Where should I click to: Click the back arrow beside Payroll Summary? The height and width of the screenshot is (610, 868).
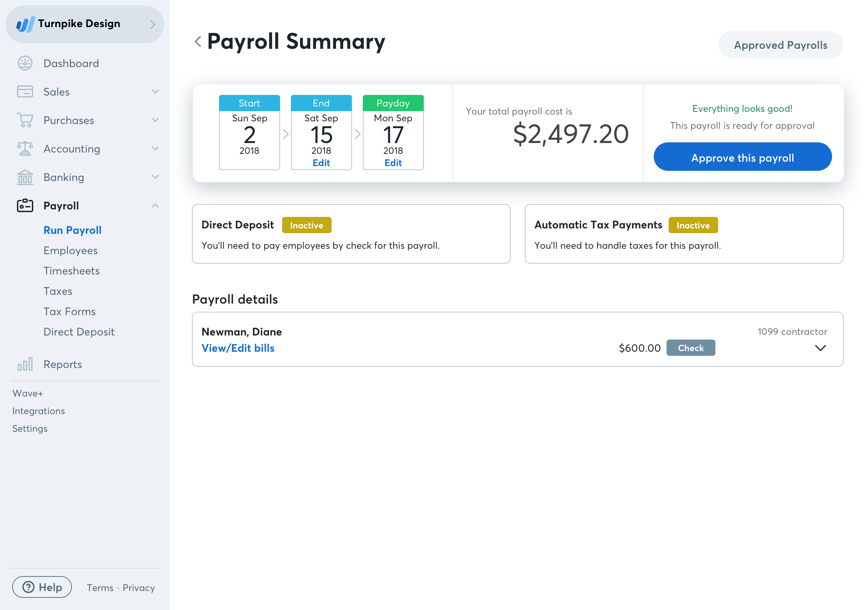(198, 42)
